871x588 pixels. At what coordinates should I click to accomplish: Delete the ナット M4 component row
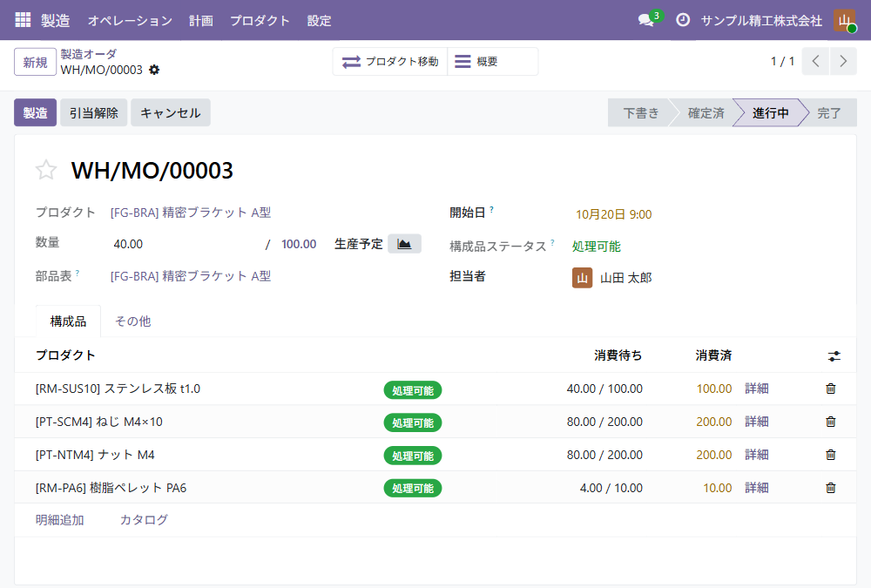pyautogui.click(x=830, y=455)
